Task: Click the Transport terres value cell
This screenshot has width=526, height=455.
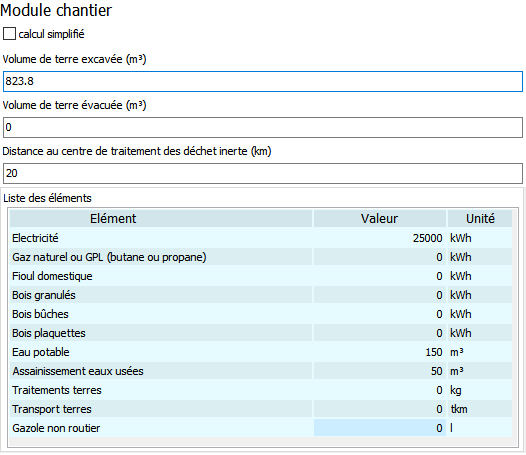Action: pyautogui.click(x=380, y=409)
